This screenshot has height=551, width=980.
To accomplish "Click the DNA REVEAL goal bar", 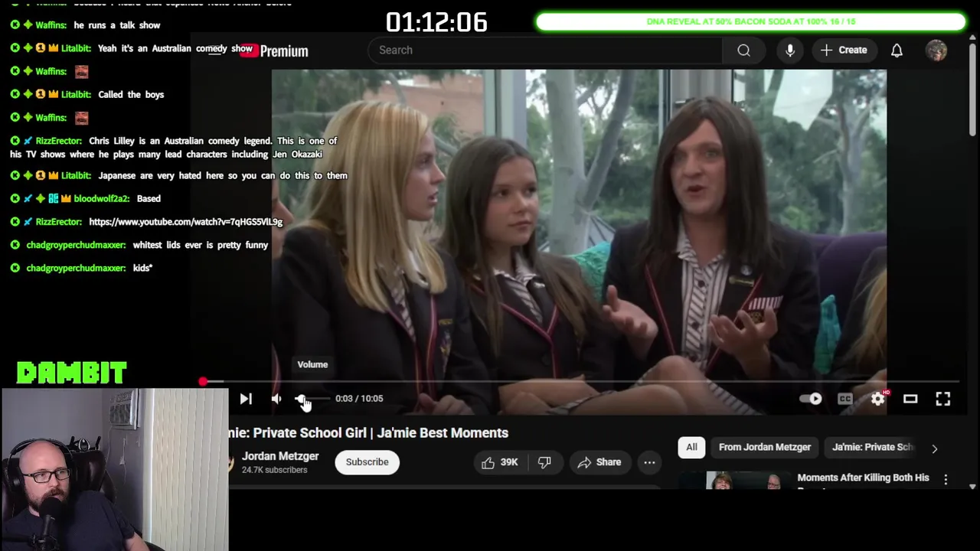I will click(751, 21).
